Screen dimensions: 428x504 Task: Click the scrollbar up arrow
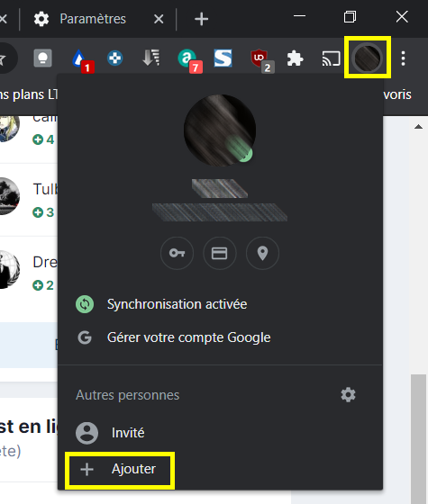[x=418, y=127]
